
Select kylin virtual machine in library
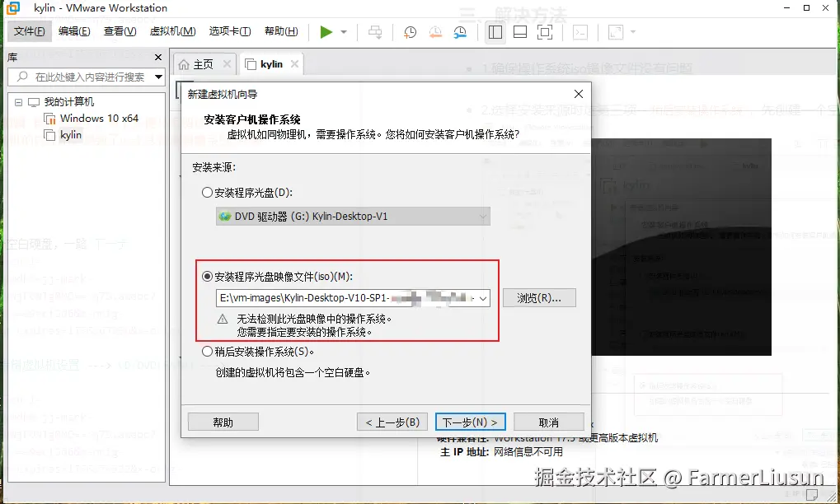(x=71, y=135)
